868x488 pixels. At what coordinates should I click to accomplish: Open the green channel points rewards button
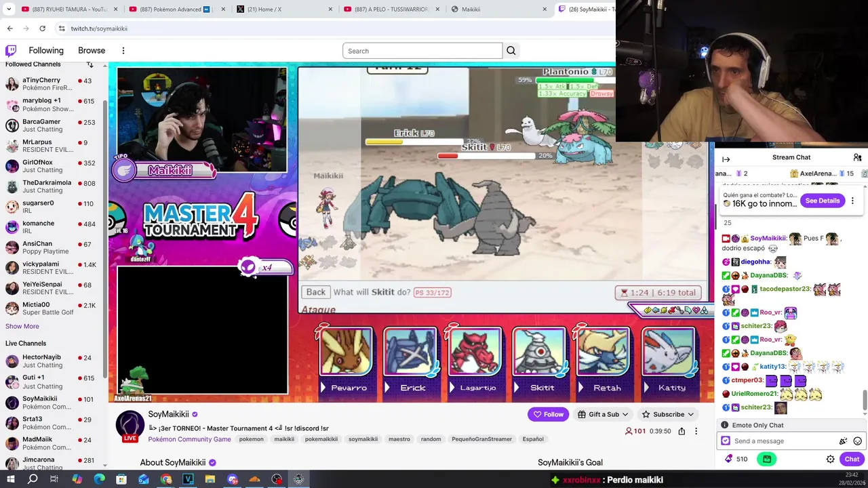click(x=767, y=459)
